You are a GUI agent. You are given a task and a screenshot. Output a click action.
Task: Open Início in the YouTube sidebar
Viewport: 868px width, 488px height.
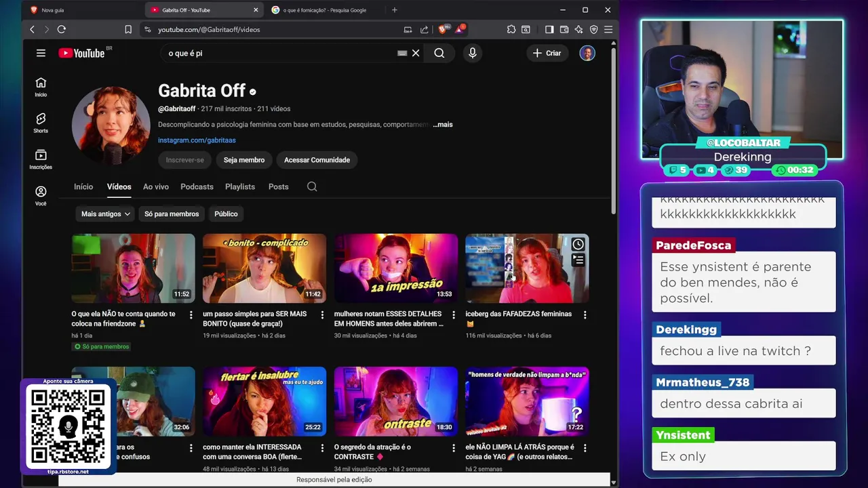[x=41, y=87]
